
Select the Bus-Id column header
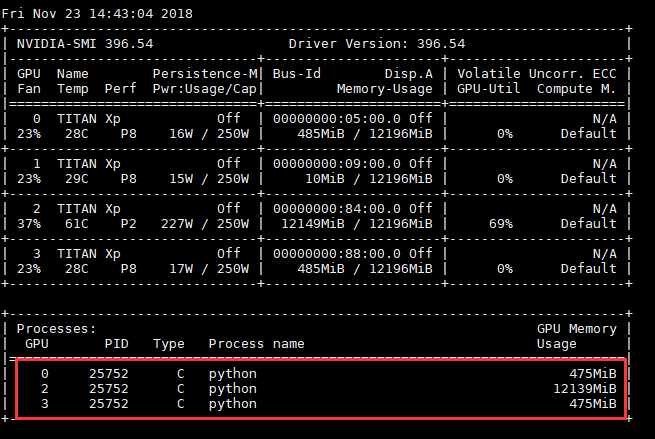click(x=297, y=73)
